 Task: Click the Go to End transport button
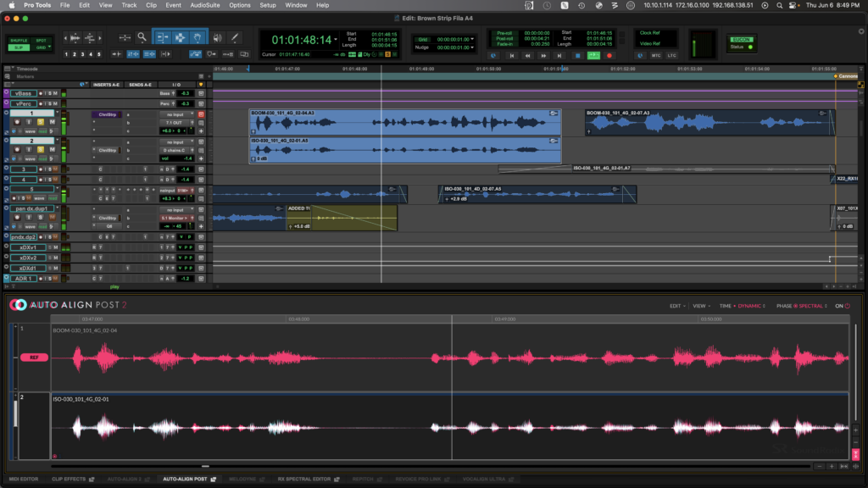(x=559, y=55)
